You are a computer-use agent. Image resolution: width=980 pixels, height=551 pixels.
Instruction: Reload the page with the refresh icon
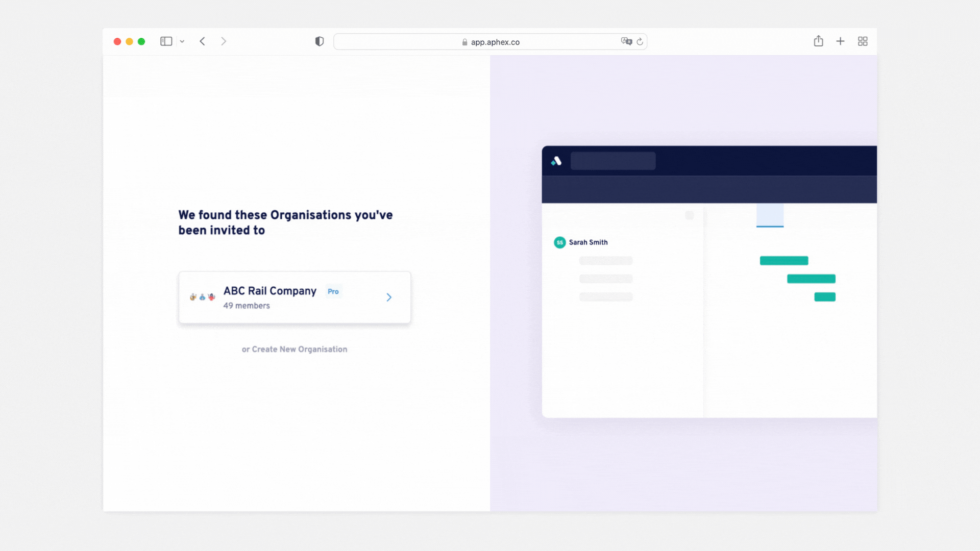pos(640,42)
